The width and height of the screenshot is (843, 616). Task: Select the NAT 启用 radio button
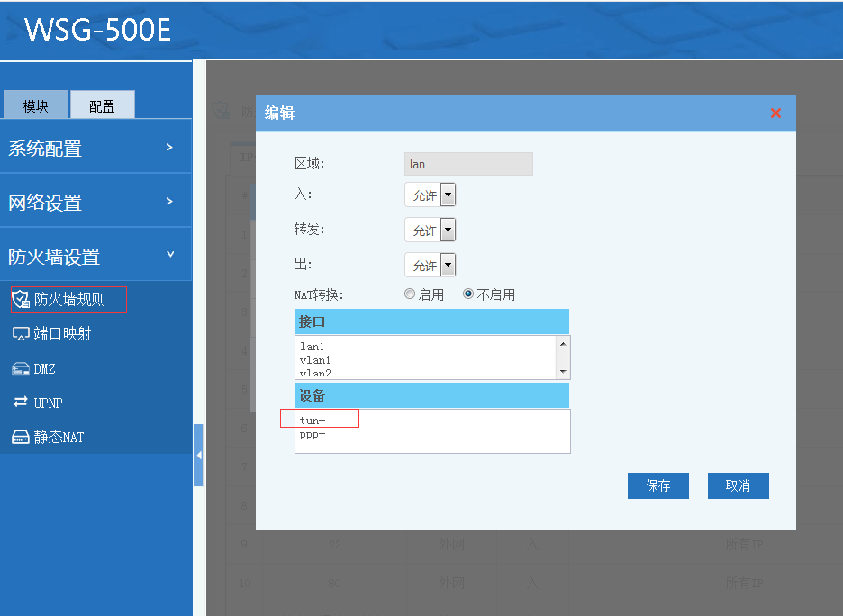(x=410, y=294)
